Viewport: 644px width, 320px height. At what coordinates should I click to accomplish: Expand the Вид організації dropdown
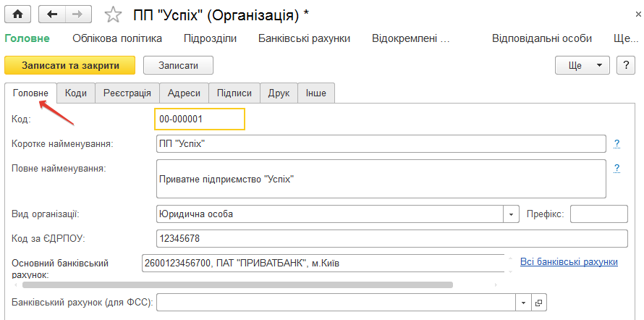(x=512, y=214)
